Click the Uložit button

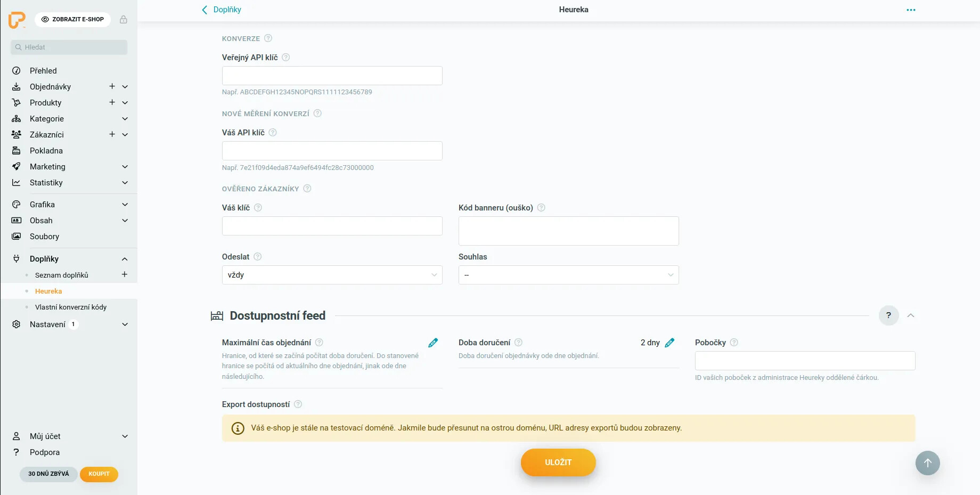point(558,462)
